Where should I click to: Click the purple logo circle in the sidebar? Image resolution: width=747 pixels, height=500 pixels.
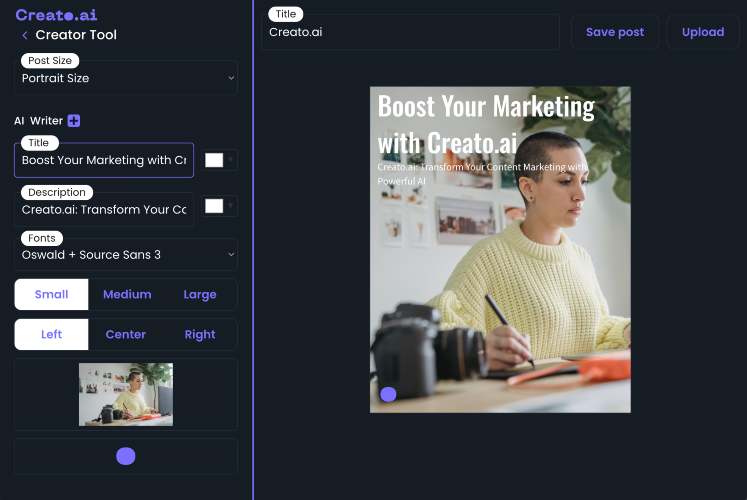(x=126, y=456)
